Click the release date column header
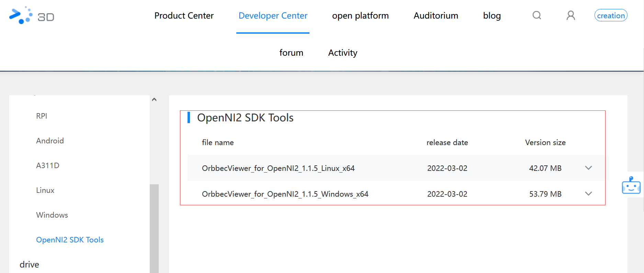This screenshot has width=644, height=273. click(447, 142)
